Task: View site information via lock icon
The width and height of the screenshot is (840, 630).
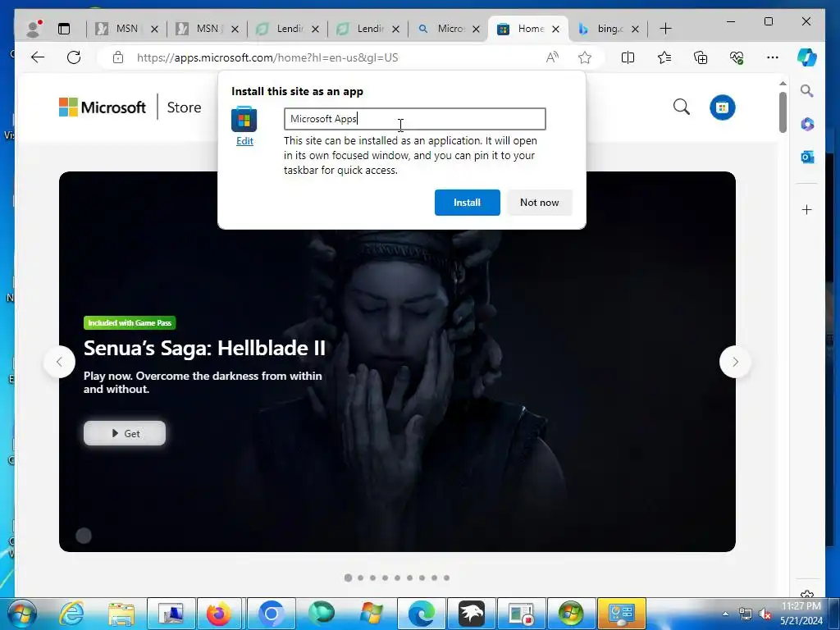Action: tap(118, 57)
